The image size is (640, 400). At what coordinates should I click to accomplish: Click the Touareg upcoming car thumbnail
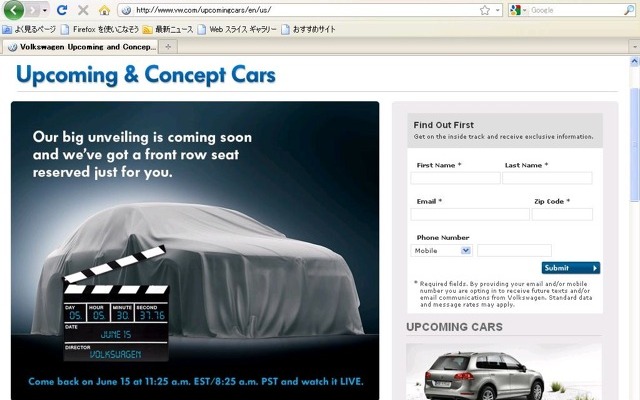coord(504,372)
